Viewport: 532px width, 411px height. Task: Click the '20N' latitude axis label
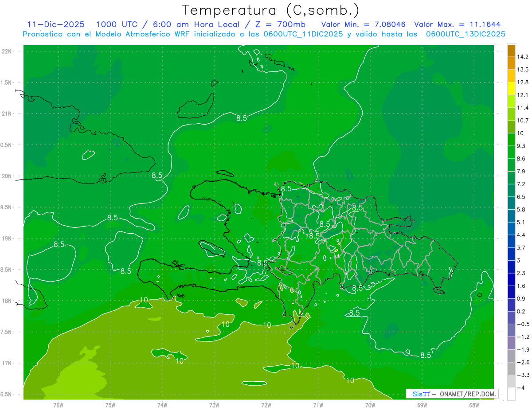pos(6,176)
